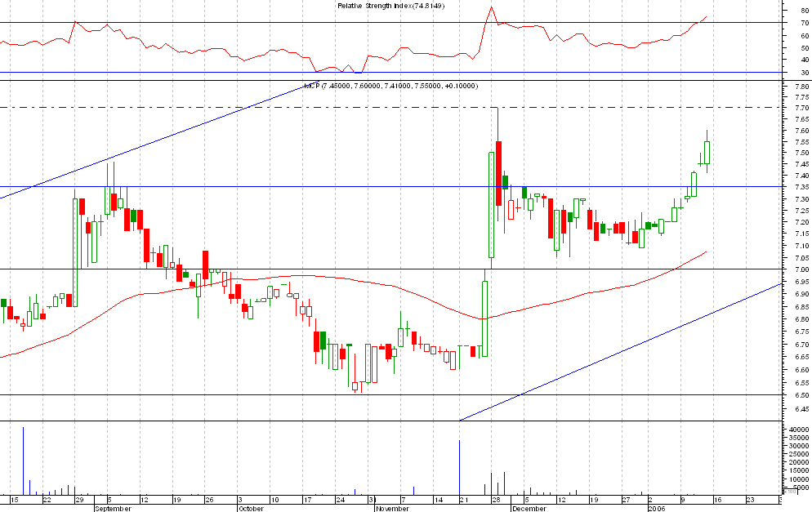
Task: Click the October month label
Action: [251, 509]
